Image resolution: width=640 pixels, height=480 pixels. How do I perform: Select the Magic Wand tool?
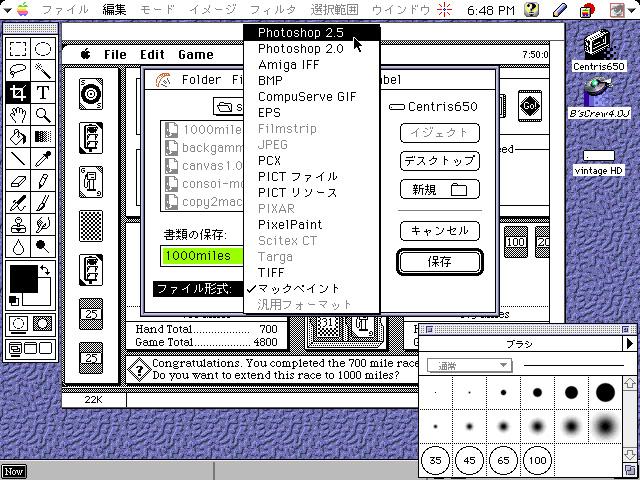pos(42,71)
